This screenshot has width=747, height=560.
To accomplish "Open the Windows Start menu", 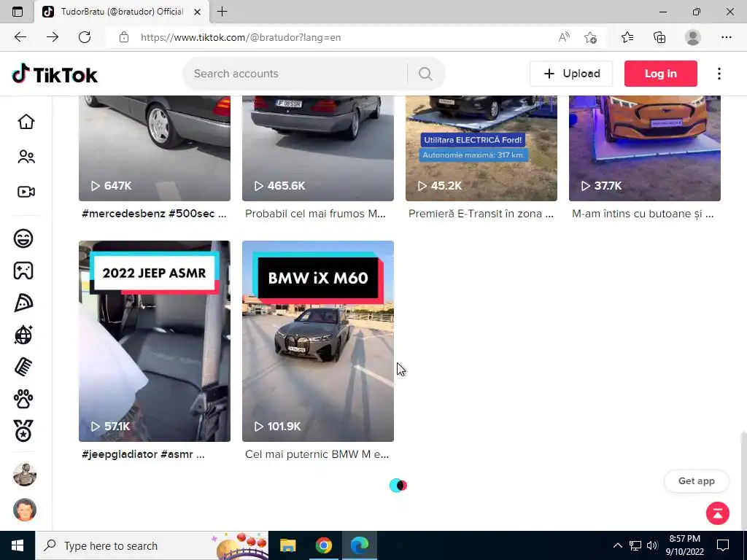I will coord(18,545).
